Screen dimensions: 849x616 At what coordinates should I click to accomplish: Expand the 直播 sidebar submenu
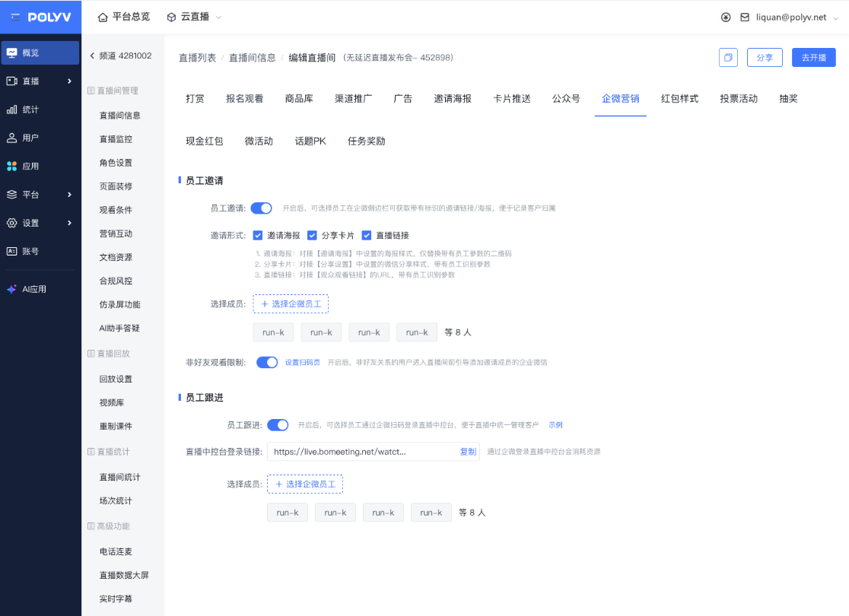(69, 81)
